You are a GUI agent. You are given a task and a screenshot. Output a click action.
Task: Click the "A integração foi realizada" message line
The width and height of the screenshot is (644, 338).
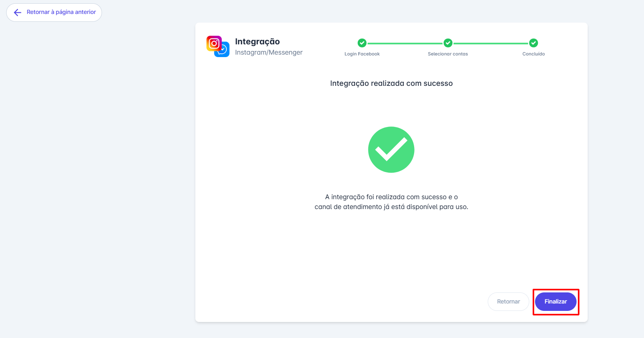tap(391, 197)
